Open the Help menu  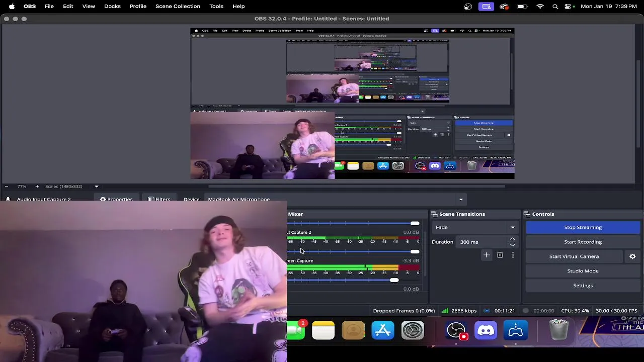(x=238, y=6)
